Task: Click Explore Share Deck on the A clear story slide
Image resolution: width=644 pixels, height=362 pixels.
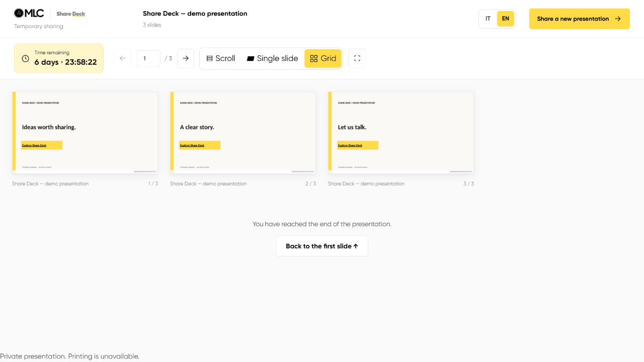Action: coord(200,145)
